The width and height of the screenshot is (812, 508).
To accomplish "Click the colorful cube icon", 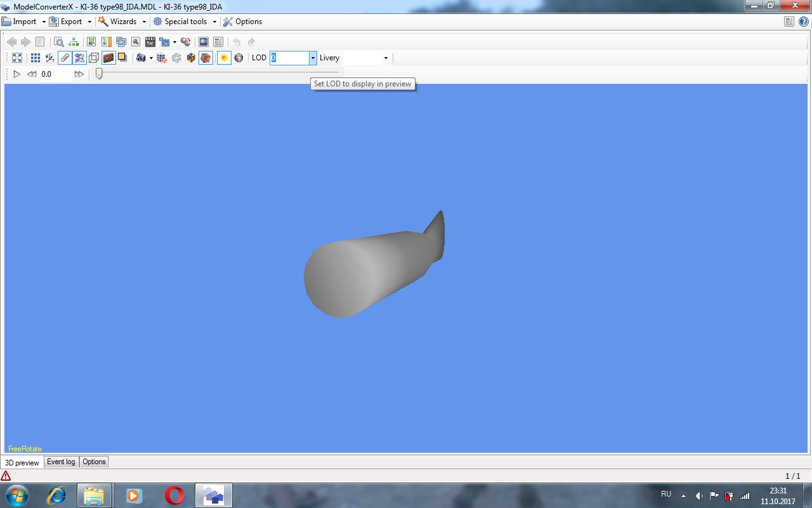I will click(x=191, y=58).
